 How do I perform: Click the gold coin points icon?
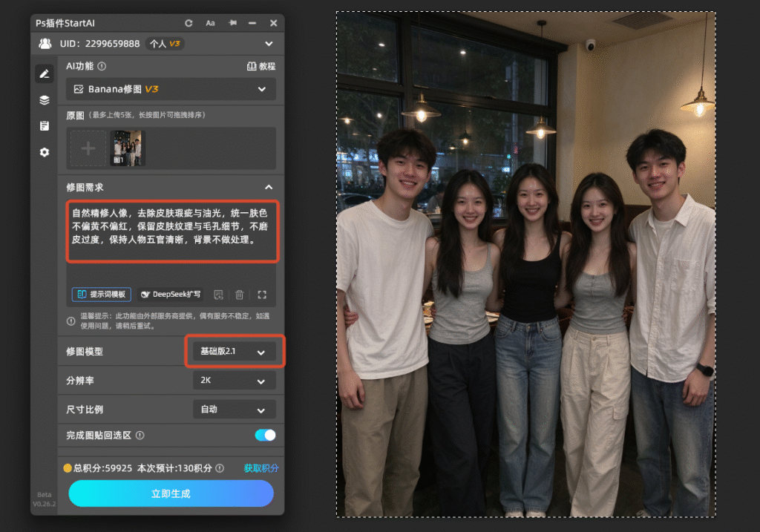(x=68, y=468)
